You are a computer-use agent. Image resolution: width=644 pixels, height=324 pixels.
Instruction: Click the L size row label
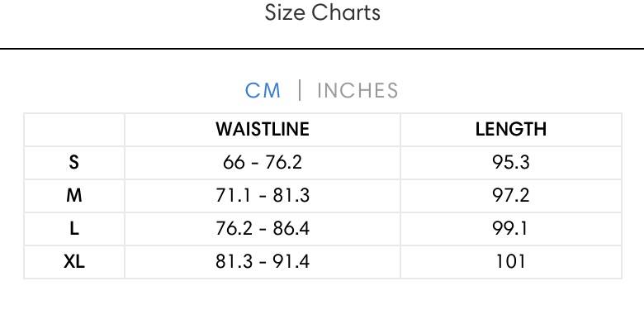coord(74,229)
